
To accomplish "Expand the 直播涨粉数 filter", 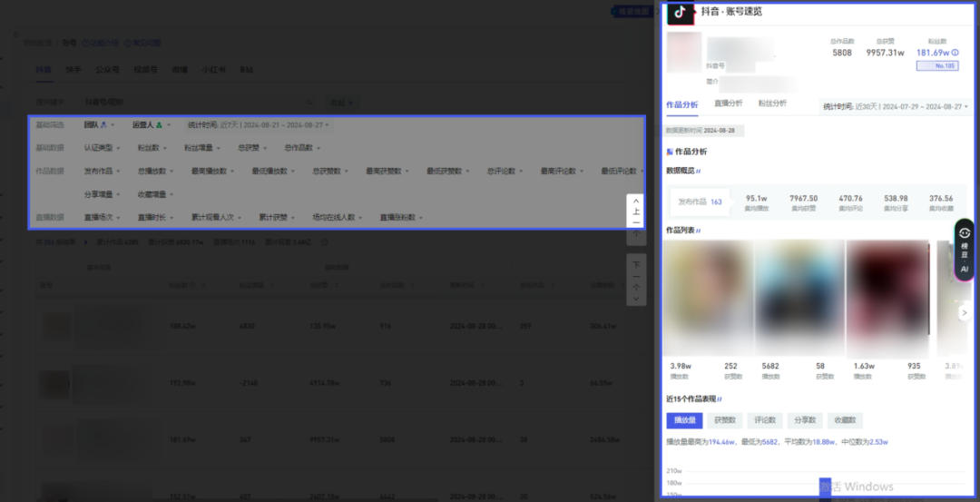I will (x=401, y=218).
